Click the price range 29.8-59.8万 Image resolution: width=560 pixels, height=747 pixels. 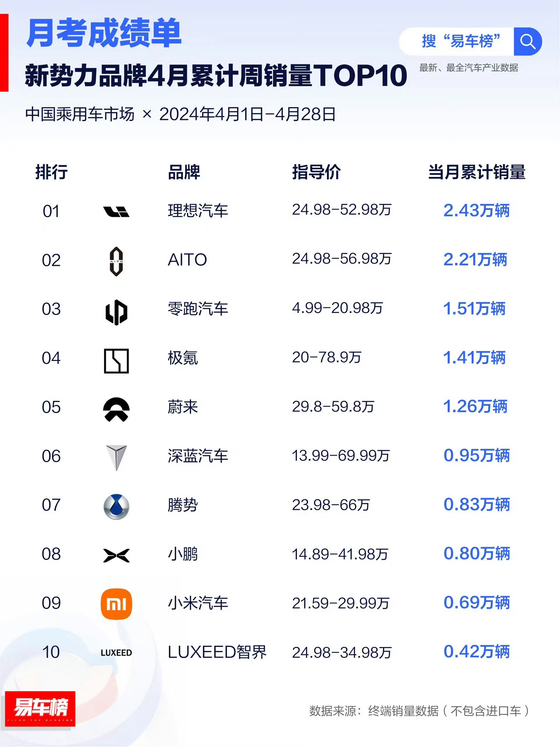333,406
